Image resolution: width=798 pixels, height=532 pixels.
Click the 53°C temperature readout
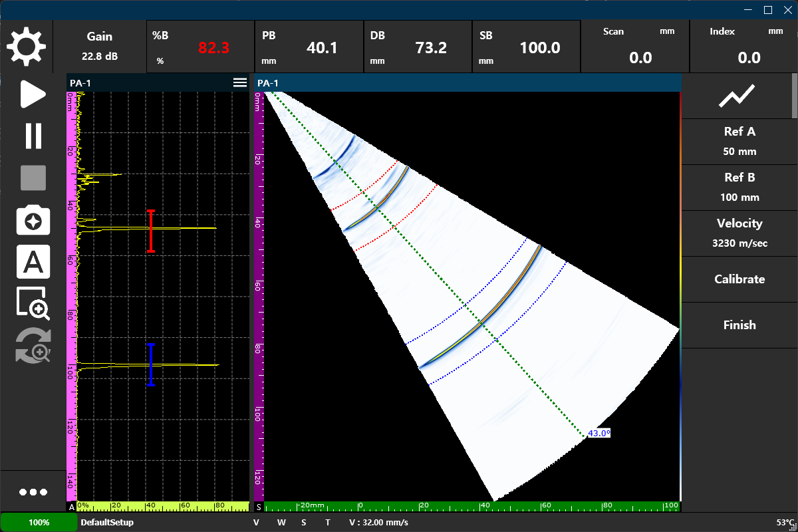tap(785, 523)
